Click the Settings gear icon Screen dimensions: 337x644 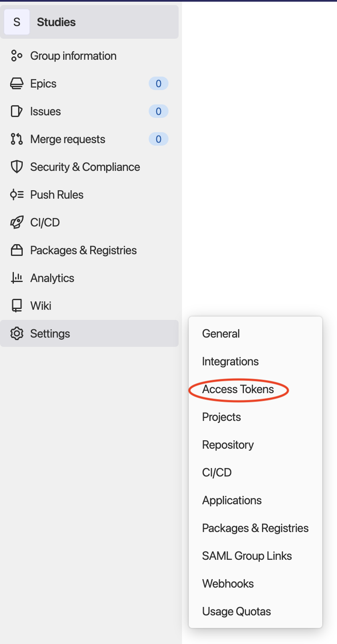tap(16, 333)
